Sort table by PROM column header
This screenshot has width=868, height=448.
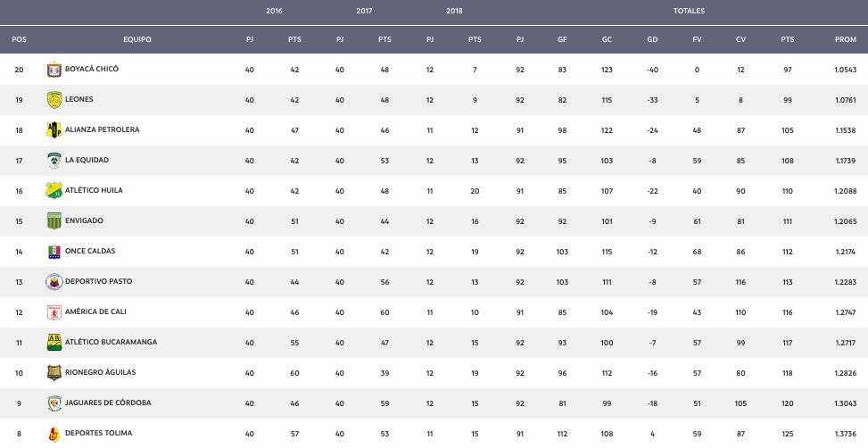pos(846,39)
